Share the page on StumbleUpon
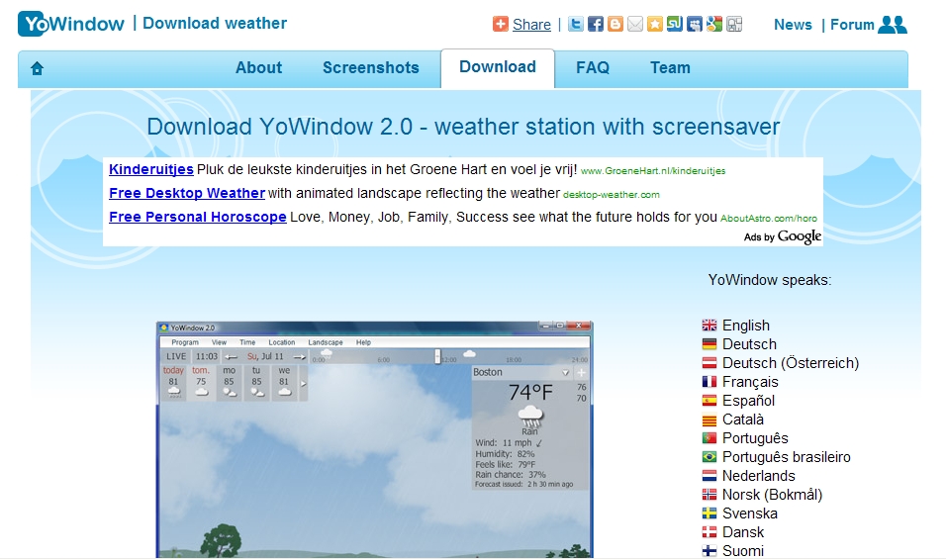 pos(675,24)
